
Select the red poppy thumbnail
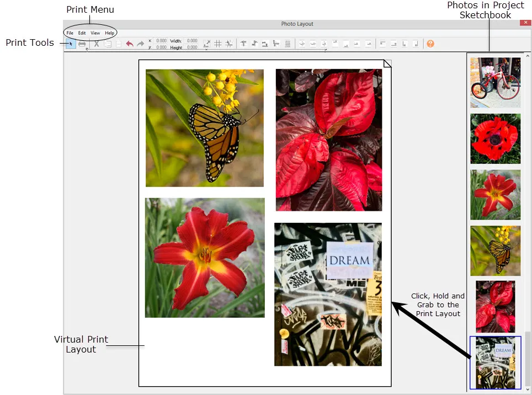(x=496, y=138)
